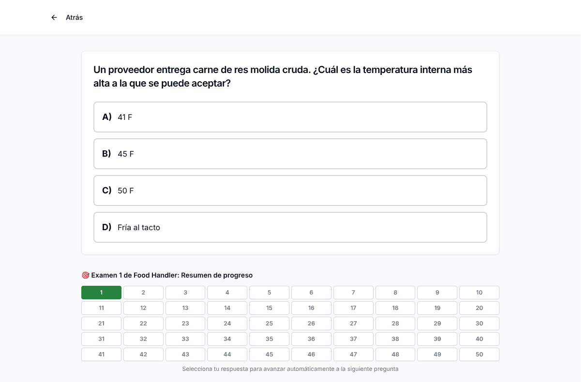
Task: Select question 23
Action: point(185,323)
